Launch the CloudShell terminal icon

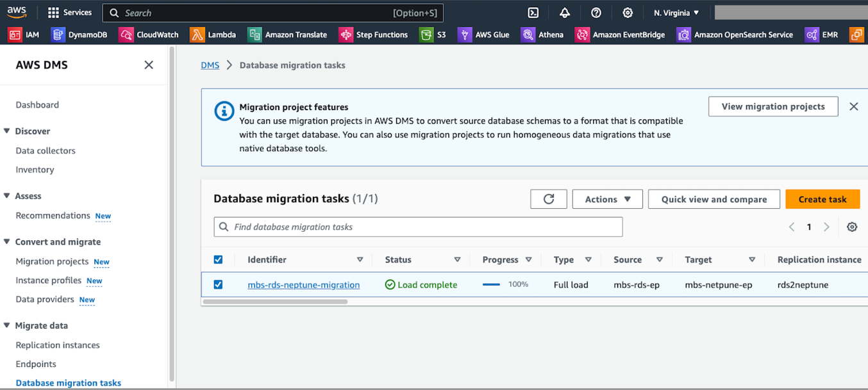pos(533,13)
